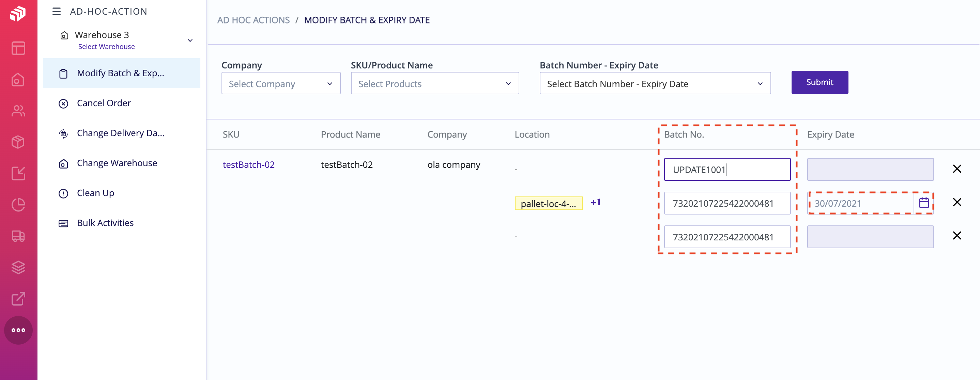Click the clipboard icon beside Modify Batch

(x=63, y=73)
